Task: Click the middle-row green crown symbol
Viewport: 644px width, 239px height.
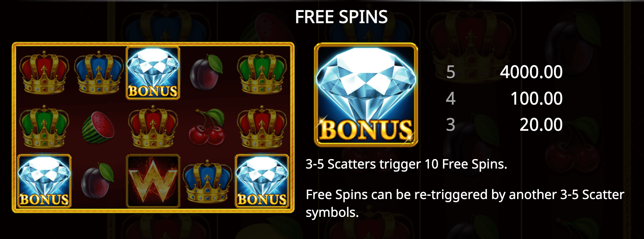Action: coord(44,127)
